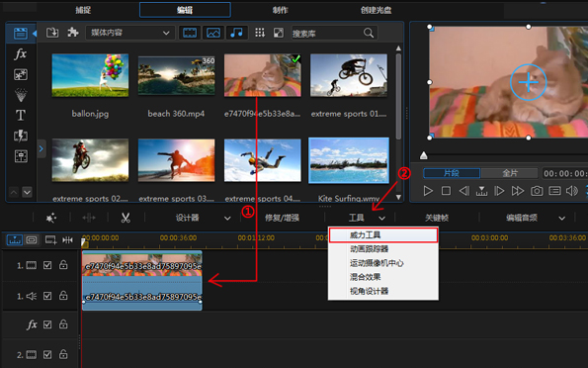Open the Media Room icon in sidebar
Screen dimensions: 588x368
coord(20,34)
